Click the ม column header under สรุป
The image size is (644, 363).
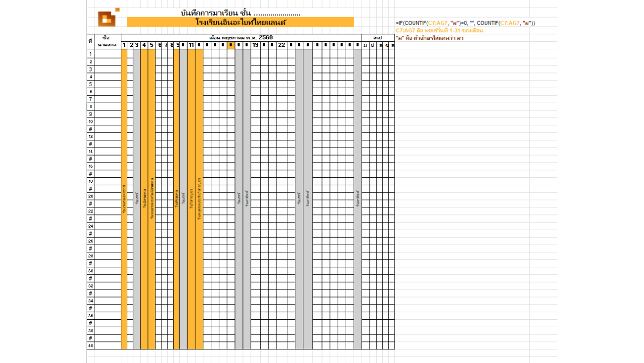click(365, 45)
